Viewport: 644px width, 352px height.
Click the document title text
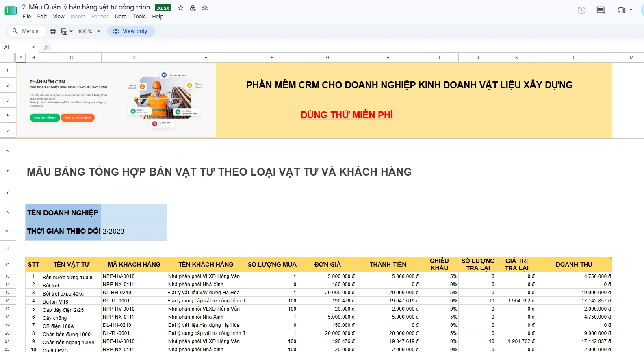[86, 7]
